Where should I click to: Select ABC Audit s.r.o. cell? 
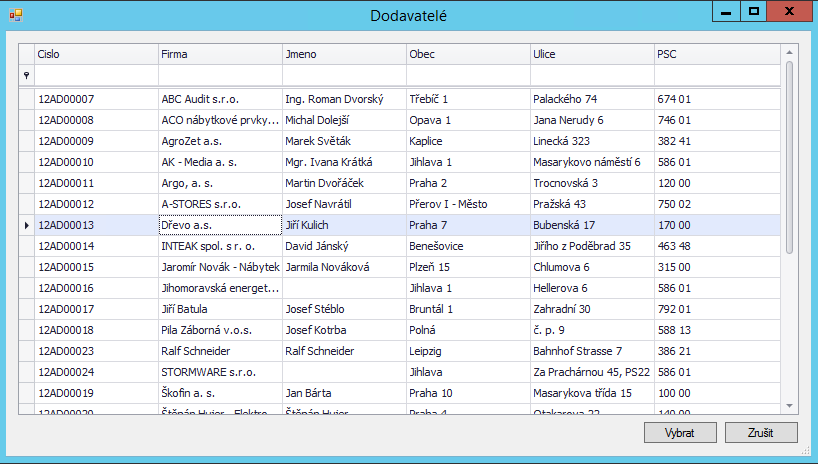coord(220,99)
